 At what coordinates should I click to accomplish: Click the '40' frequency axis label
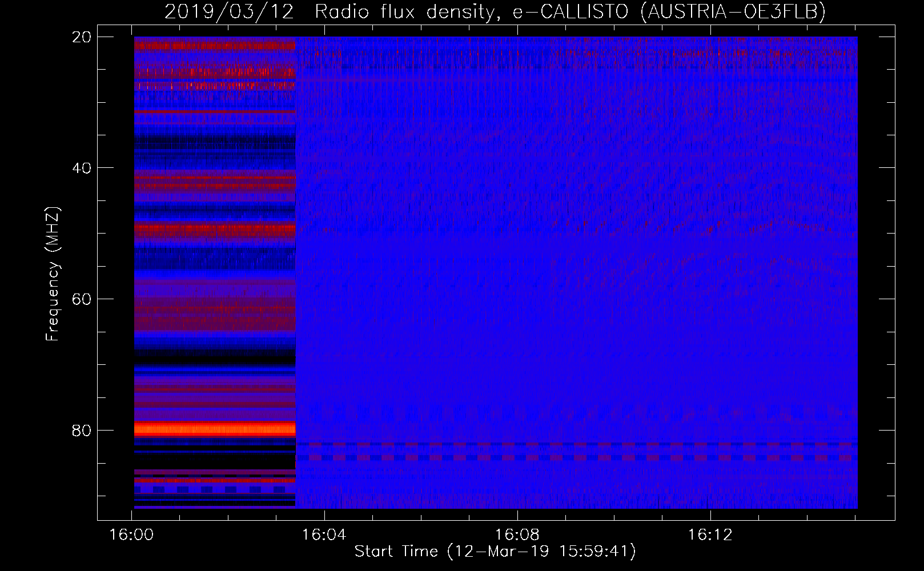coord(82,168)
